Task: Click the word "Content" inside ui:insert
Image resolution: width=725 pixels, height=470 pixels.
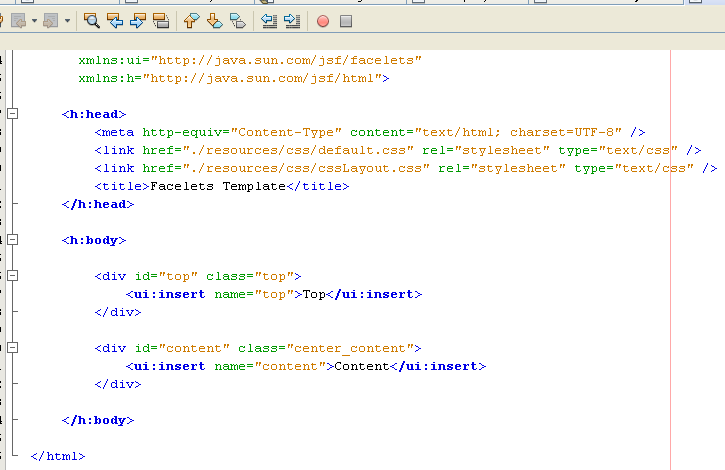Action: [x=362, y=366]
